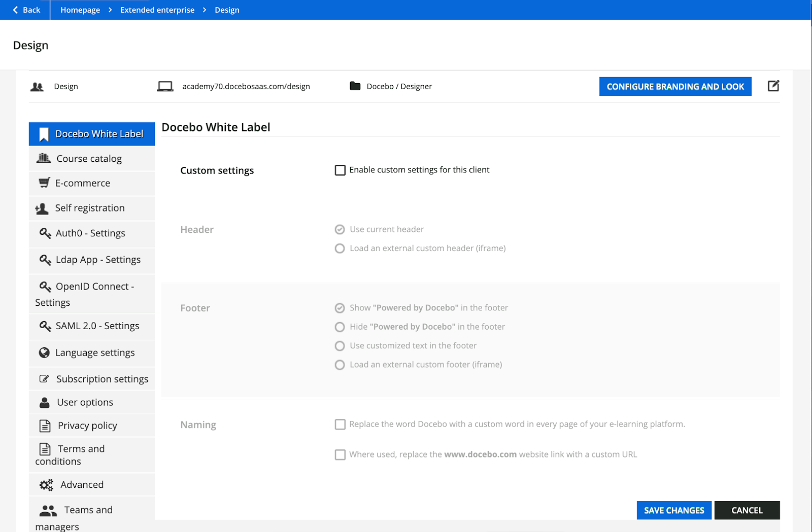
Task: Click the folder icon beside Docebo / Designer
Action: coord(355,86)
